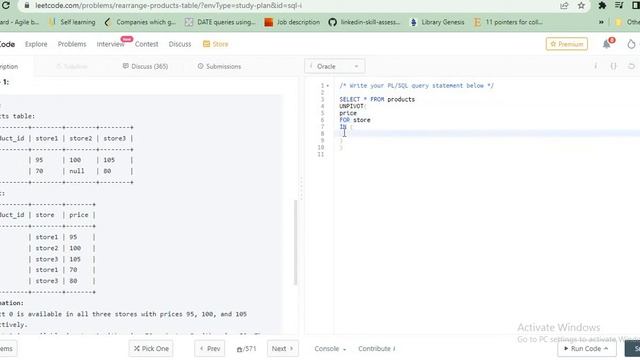The image size is (640, 360).
Task: Click the divider handle between the panels
Action: [x=301, y=189]
